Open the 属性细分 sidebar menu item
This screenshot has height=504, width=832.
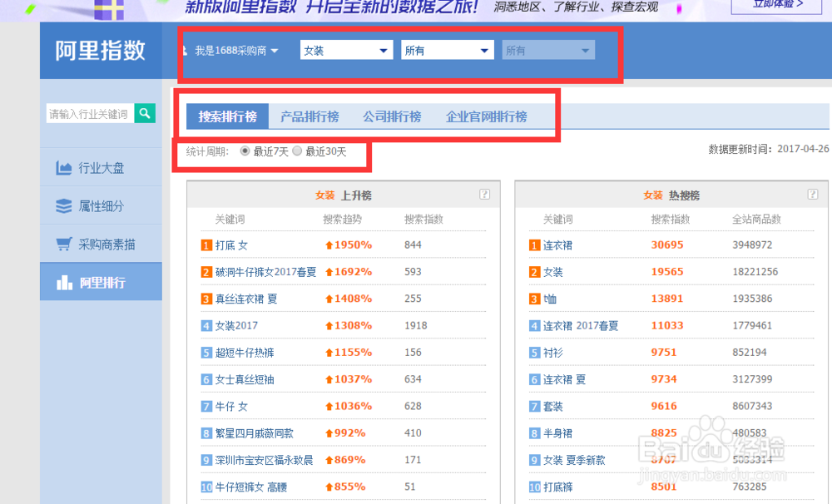pyautogui.click(x=101, y=206)
